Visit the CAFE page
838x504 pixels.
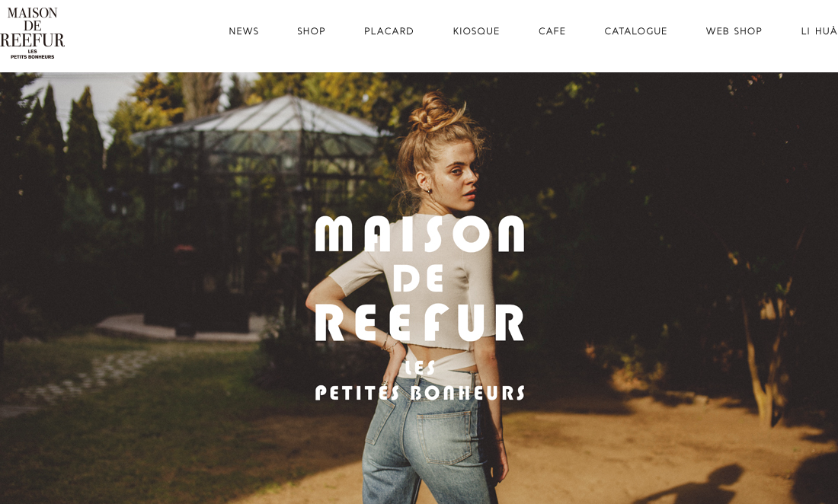[552, 31]
